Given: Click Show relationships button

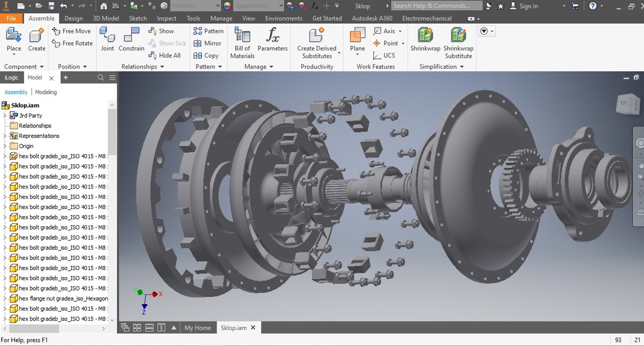Looking at the screenshot, I should (161, 31).
